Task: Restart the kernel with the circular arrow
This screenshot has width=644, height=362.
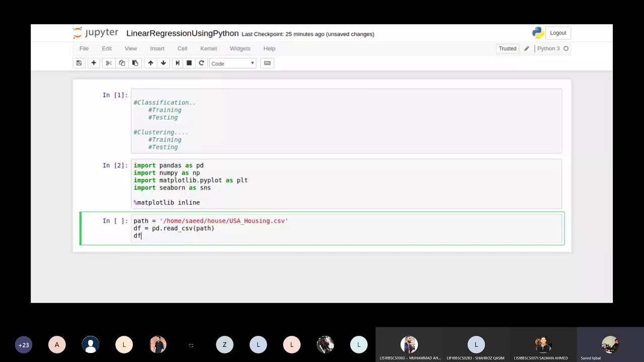Action: pyautogui.click(x=202, y=63)
